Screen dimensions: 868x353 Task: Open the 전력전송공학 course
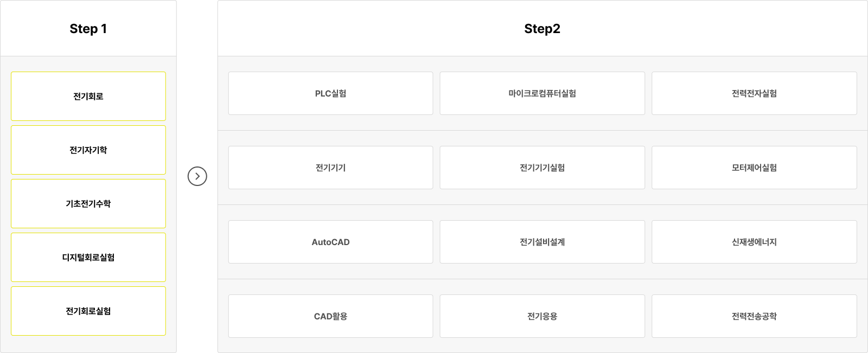point(754,316)
